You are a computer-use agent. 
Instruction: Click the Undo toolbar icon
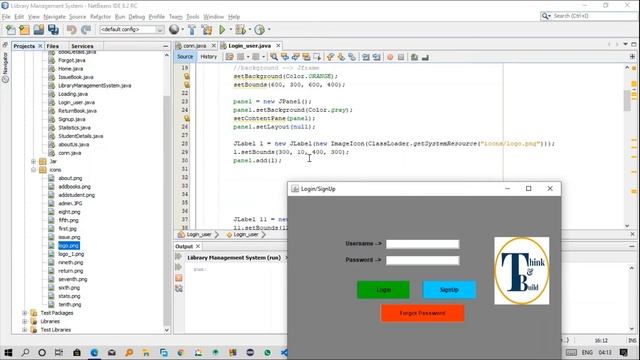click(71, 29)
